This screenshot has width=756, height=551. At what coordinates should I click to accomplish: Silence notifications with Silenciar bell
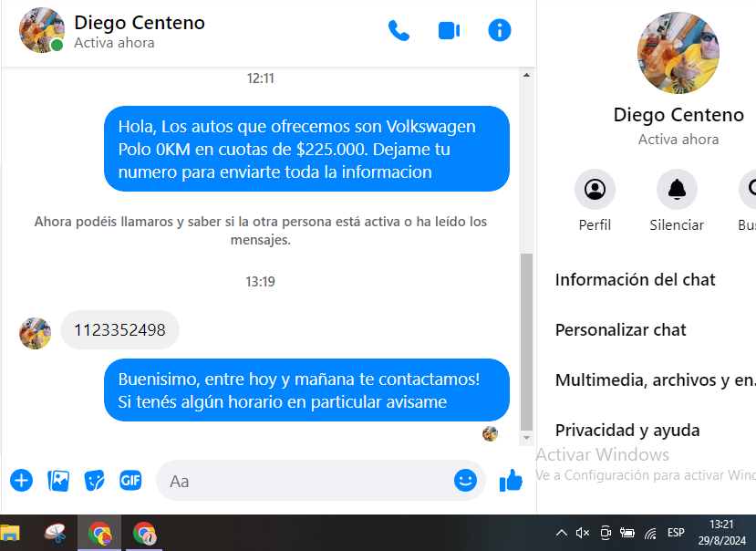[x=677, y=201]
